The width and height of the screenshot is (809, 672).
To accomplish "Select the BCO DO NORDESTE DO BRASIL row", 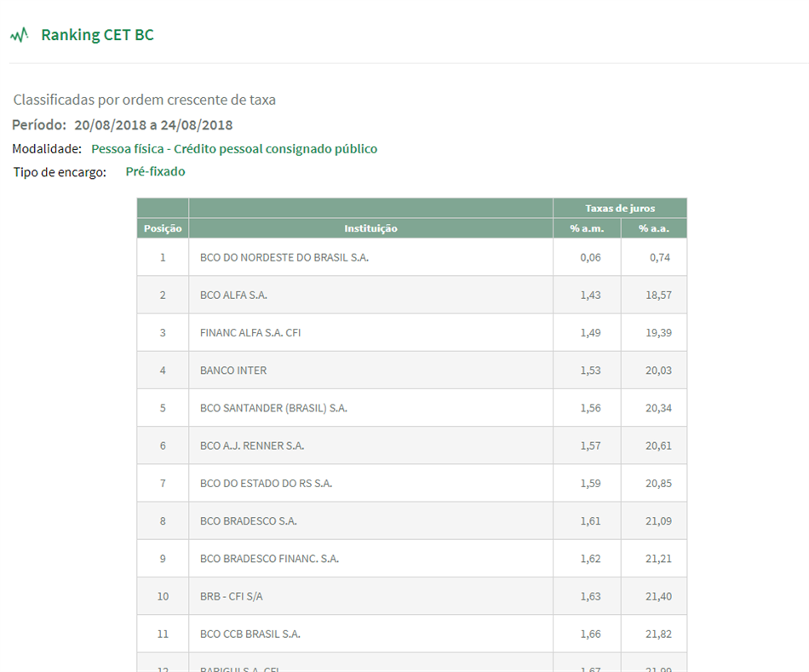I will tap(411, 257).
